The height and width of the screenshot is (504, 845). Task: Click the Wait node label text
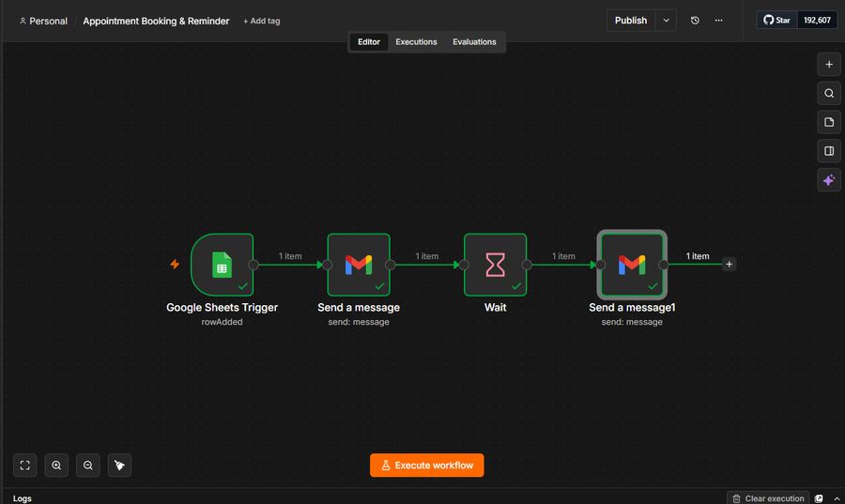[x=495, y=308]
